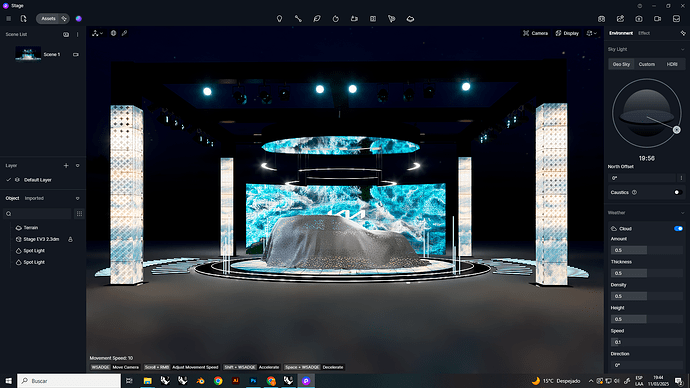Switch to the Effect tab
Viewport: 690px width, 388px height.
point(644,33)
